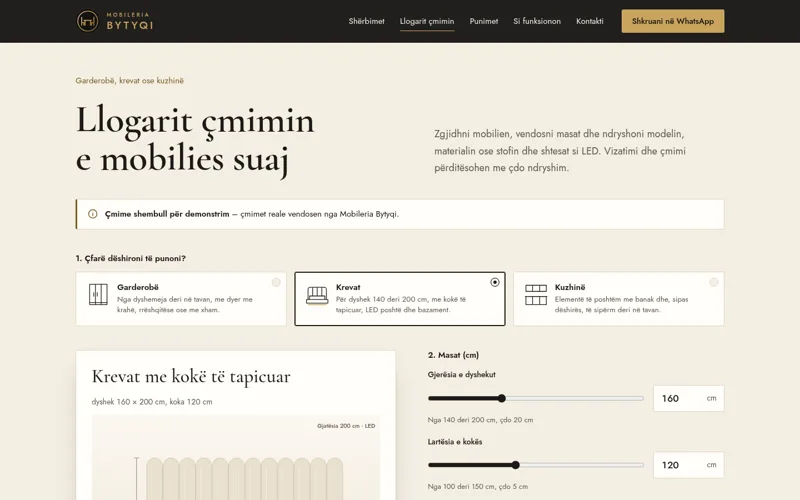Click the 'Garderobë, krevat ose kuzhinë' tagline
Image resolution: width=800 pixels, height=500 pixels.
pos(130,81)
